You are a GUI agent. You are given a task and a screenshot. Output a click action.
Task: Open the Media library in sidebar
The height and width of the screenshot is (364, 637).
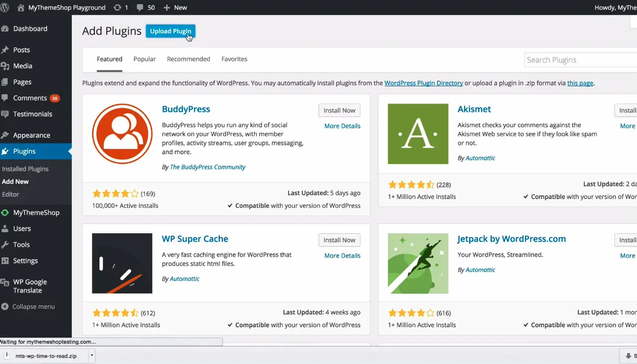tap(23, 66)
